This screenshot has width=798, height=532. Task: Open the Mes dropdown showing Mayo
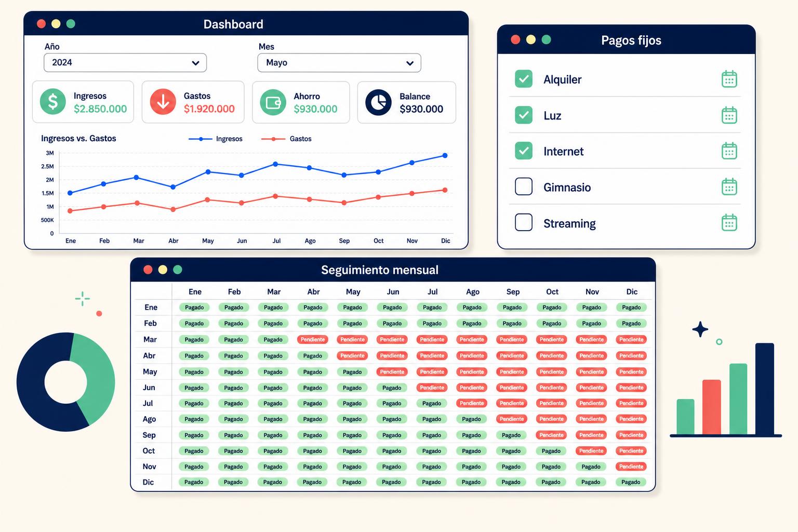(339, 63)
